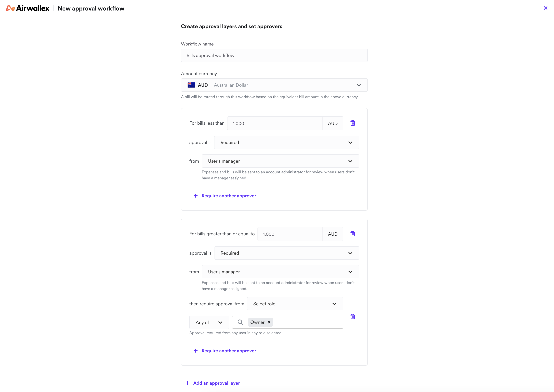The height and width of the screenshot is (392, 554).
Task: Click the search icon in role field
Action: click(240, 322)
